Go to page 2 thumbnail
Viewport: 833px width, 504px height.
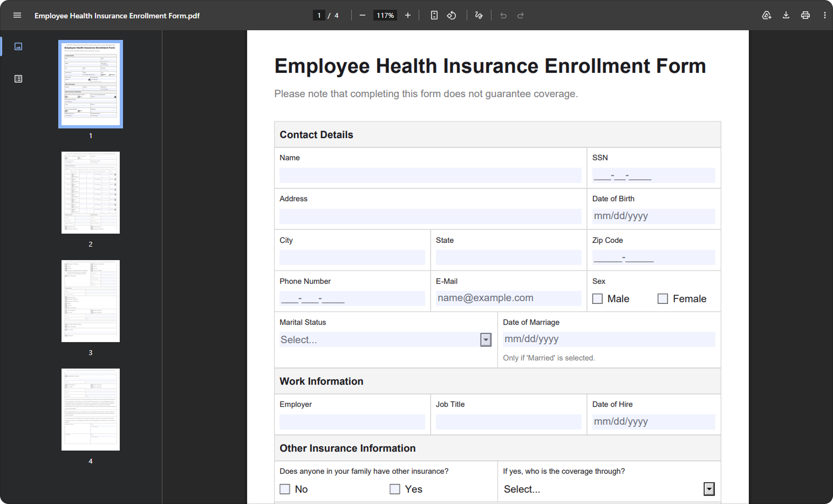pos(91,193)
